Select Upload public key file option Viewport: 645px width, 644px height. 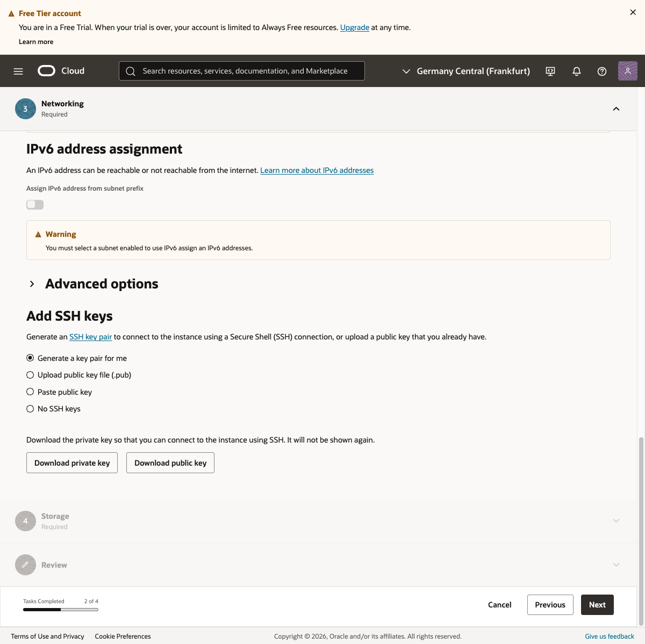pos(30,375)
